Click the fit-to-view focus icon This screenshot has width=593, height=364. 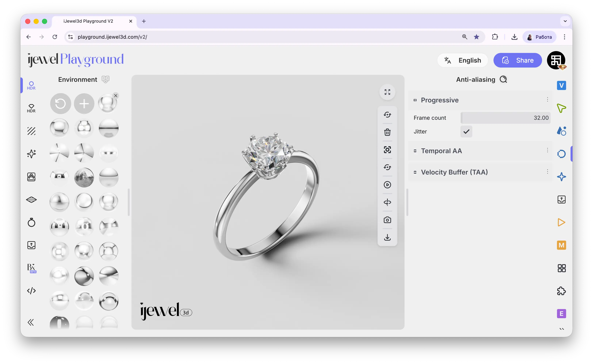(x=387, y=150)
